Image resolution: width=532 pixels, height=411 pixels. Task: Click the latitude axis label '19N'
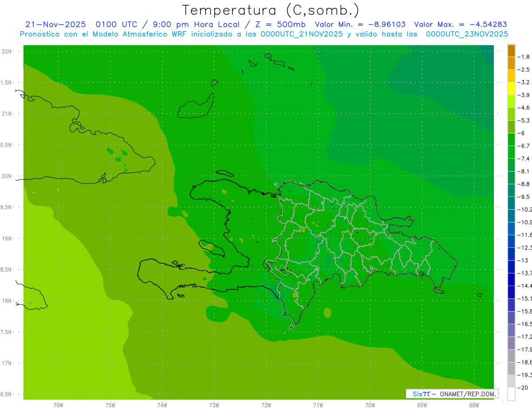pyautogui.click(x=7, y=239)
